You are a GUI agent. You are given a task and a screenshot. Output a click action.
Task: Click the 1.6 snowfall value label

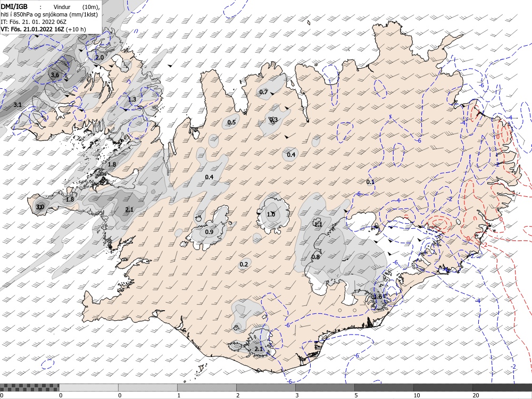point(378,297)
